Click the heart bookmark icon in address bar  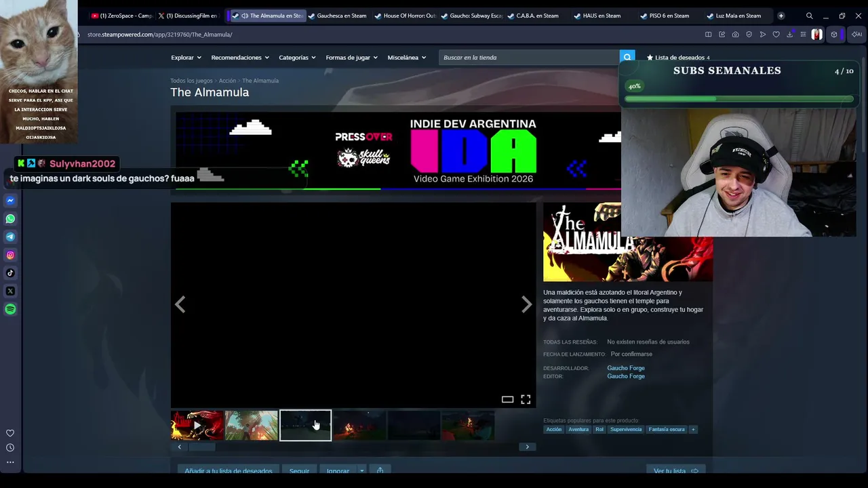click(776, 35)
